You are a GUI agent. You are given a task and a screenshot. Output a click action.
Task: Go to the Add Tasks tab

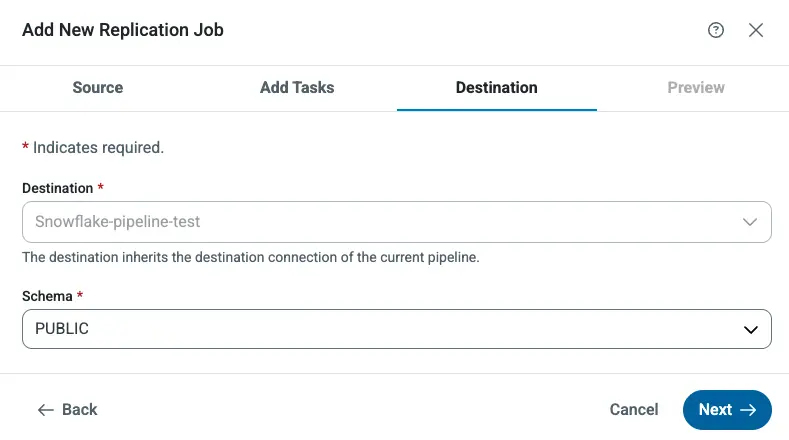(297, 88)
